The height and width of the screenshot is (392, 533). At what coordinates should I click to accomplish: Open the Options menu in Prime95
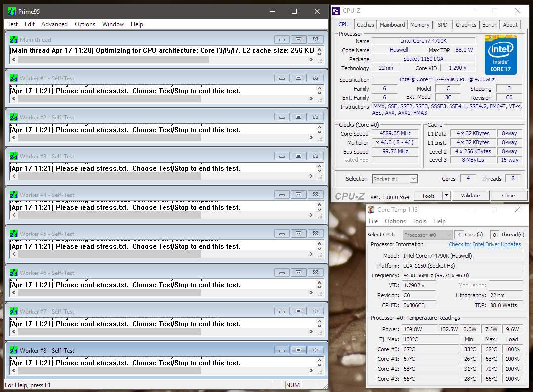tap(85, 24)
